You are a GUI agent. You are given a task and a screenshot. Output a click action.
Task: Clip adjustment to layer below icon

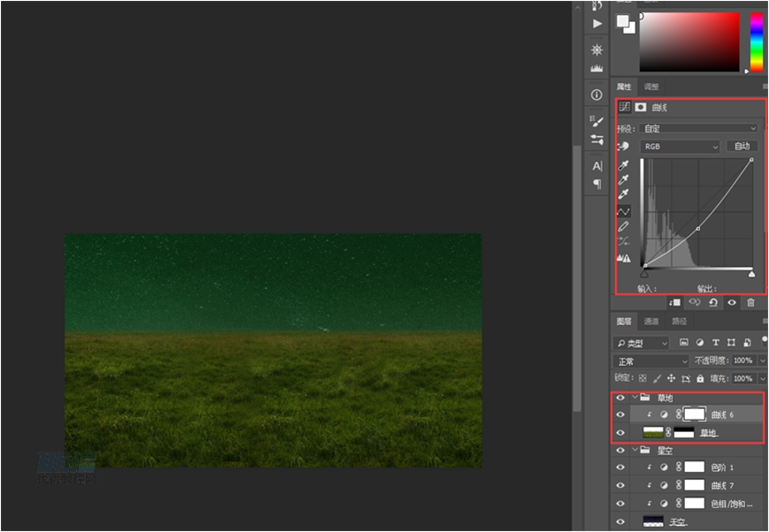click(674, 302)
